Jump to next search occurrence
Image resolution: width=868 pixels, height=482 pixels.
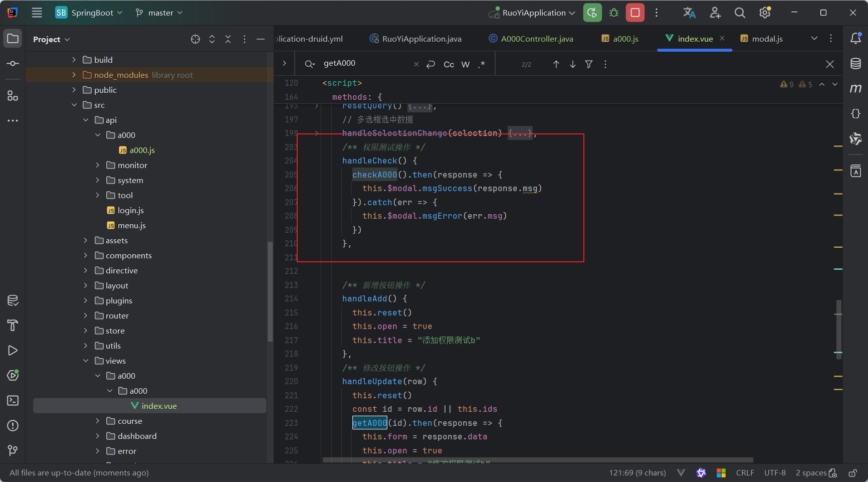[572, 64]
